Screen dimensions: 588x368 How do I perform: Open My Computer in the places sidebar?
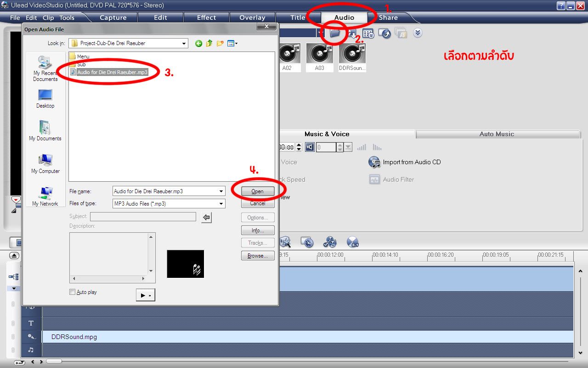45,164
